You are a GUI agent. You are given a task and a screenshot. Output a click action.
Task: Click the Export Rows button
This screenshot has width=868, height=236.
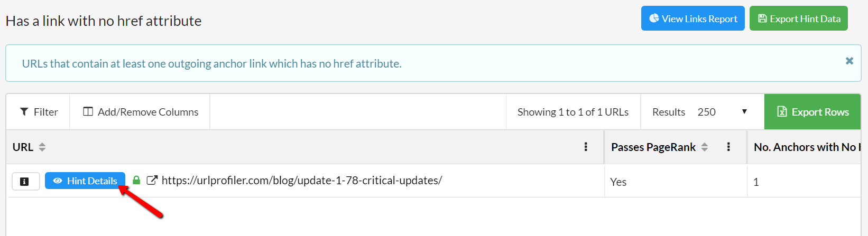812,112
